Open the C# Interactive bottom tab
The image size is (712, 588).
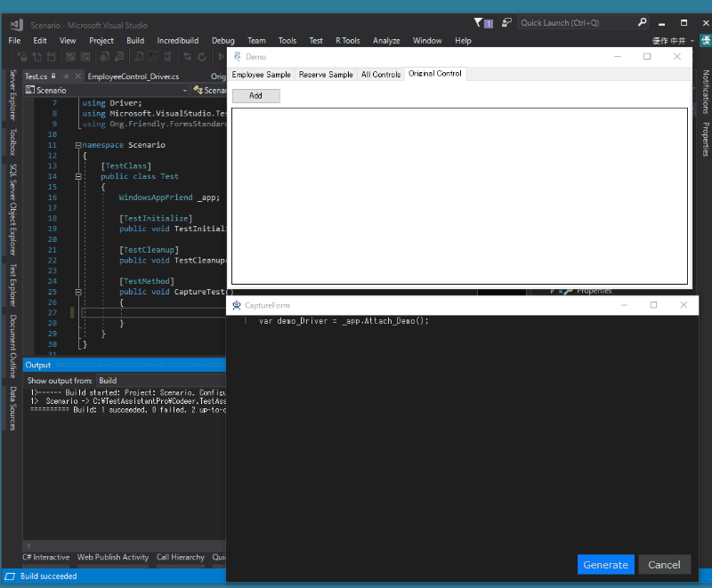(x=46, y=557)
